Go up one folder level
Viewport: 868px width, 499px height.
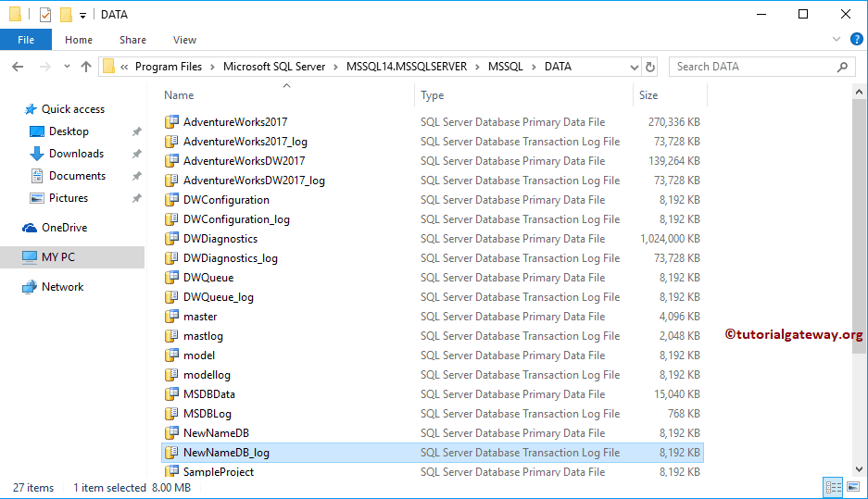86,67
